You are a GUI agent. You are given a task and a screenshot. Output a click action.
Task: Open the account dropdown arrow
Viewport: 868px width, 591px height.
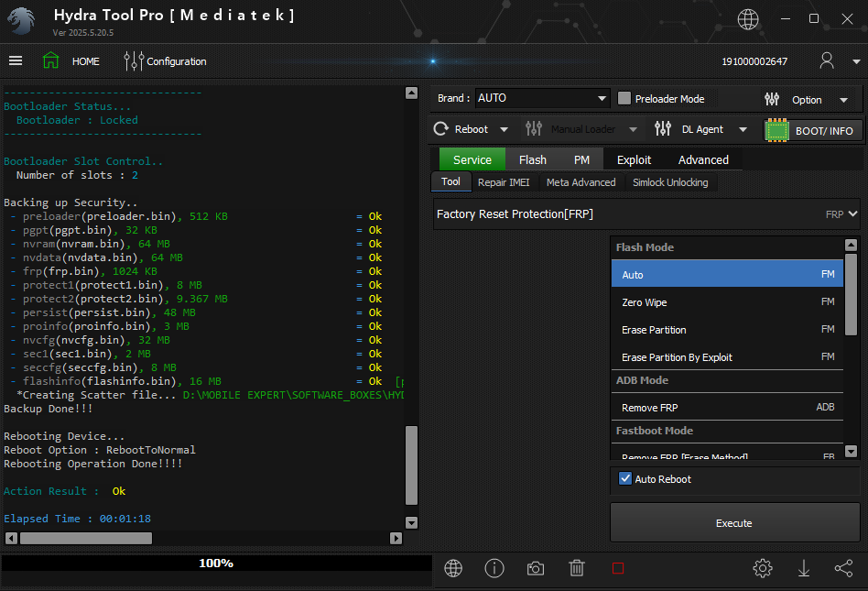point(856,61)
